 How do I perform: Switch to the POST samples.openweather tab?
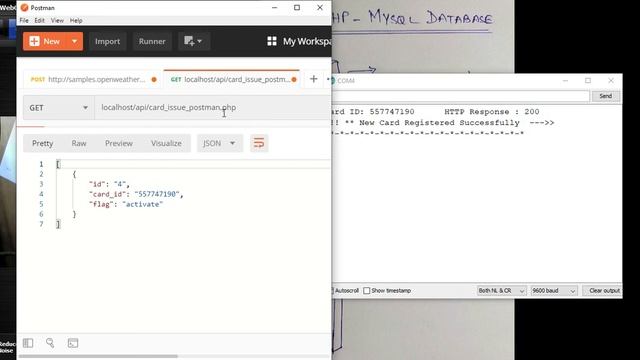coord(93,79)
